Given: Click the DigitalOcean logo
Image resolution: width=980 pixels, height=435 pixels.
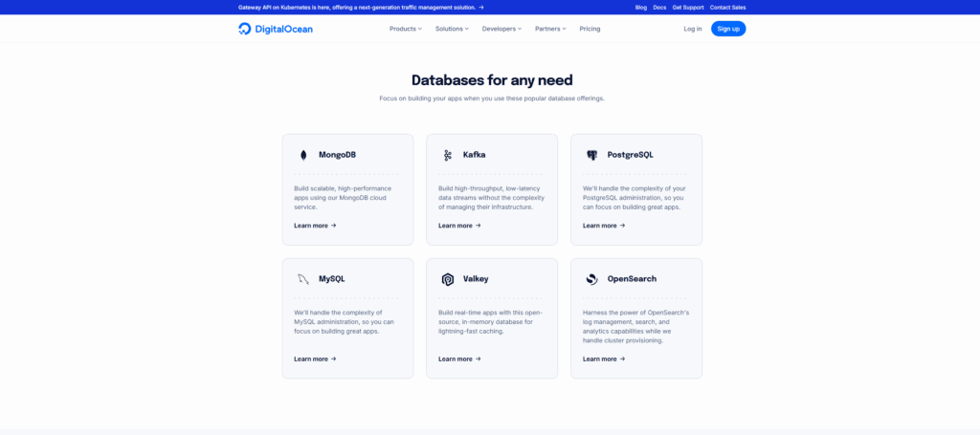Looking at the screenshot, I should point(276,29).
